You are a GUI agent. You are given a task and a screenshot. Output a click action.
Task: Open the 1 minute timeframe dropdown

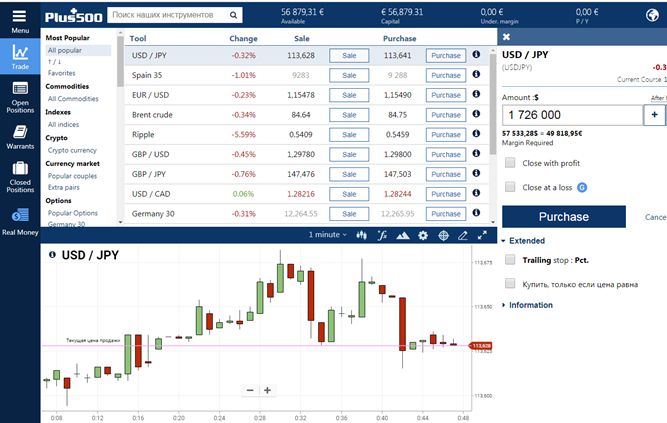click(x=329, y=235)
